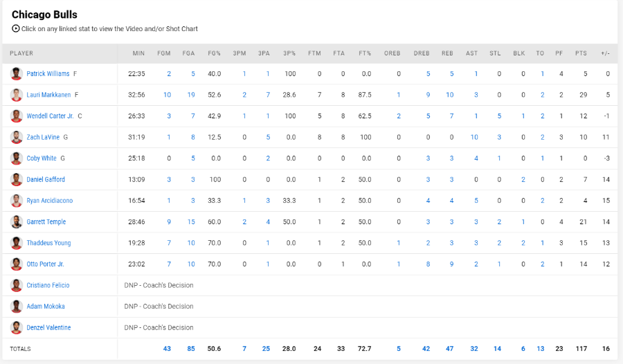Image resolution: width=623 pixels, height=364 pixels.
Task: Open Zach LaVine player link
Action: [x=43, y=137]
